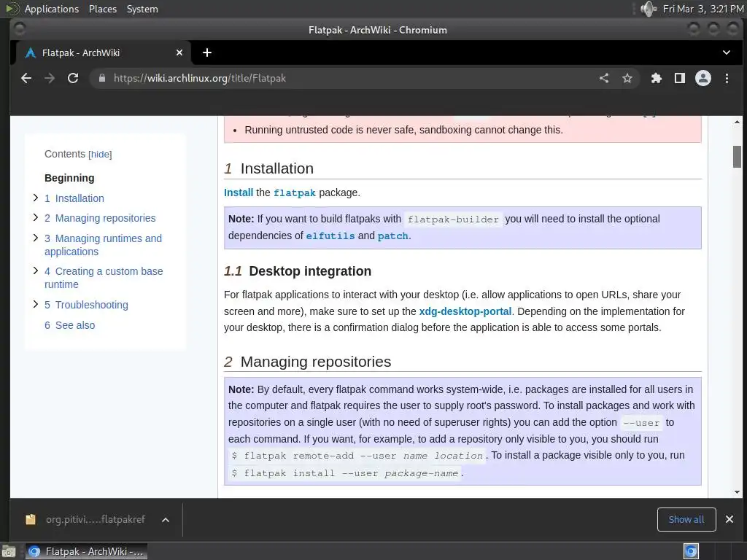Share this page icon
The height and width of the screenshot is (560, 747).
[604, 78]
